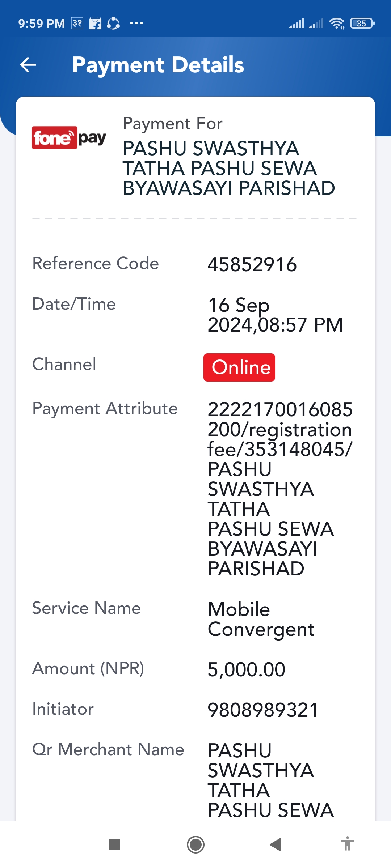Tap the Wi-Fi status icon
Screen dimensions: 391x868
pos(337,24)
